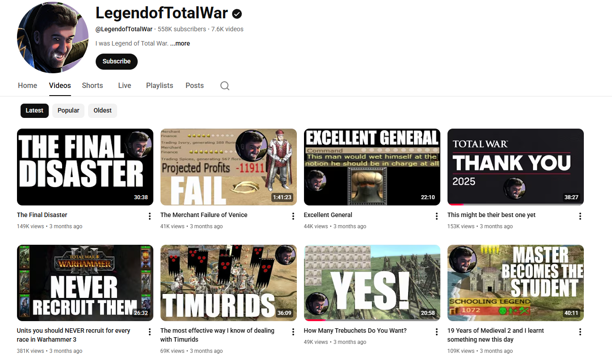Open the Excellent General video title

[328, 215]
